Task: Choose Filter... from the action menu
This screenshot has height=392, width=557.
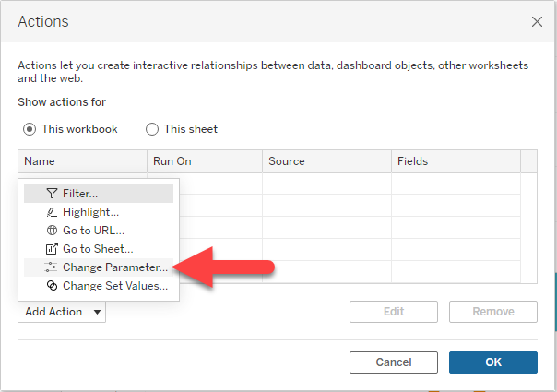Action: click(x=80, y=194)
